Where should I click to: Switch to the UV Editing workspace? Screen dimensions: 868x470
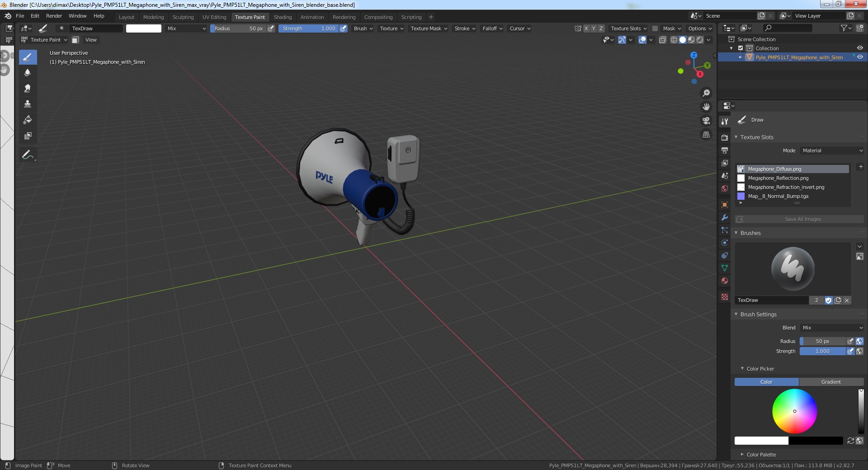214,17
